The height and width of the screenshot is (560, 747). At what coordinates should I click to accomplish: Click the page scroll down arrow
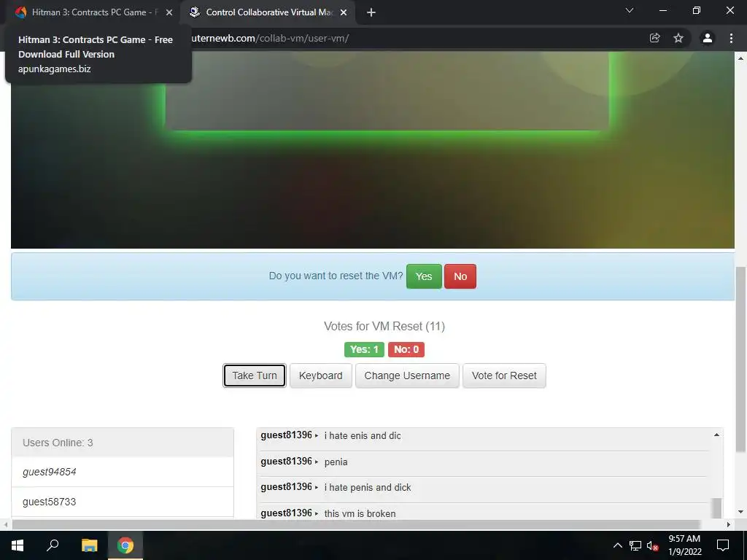[740, 512]
